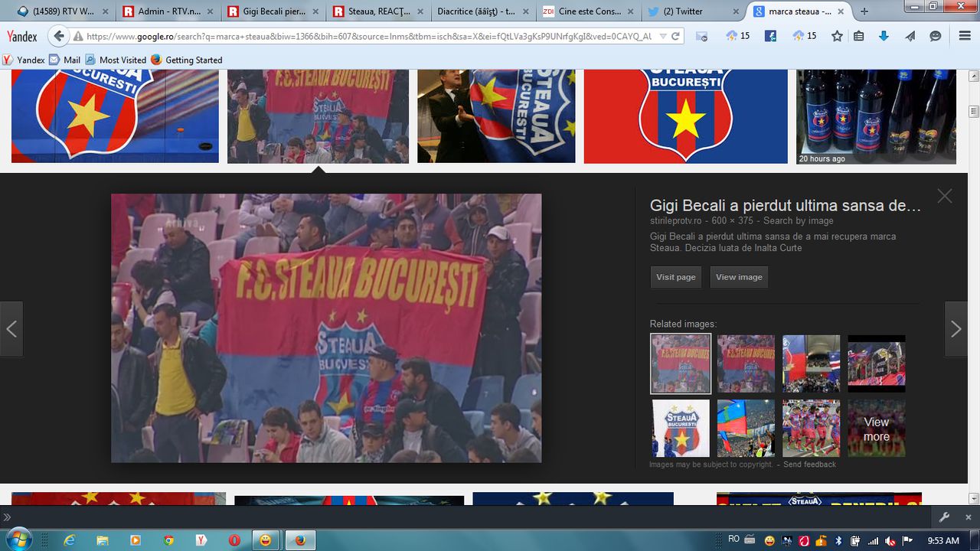Reload the page with the refresh icon

tap(675, 36)
